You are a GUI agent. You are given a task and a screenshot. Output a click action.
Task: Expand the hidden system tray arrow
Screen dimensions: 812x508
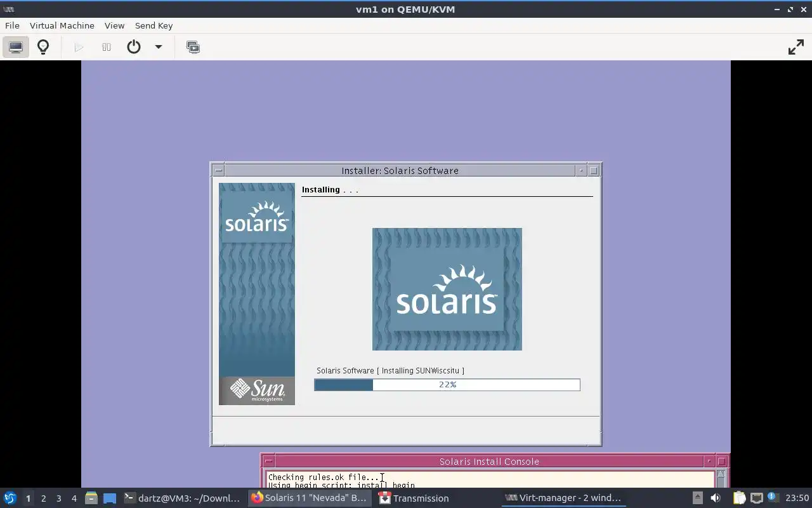pos(697,498)
